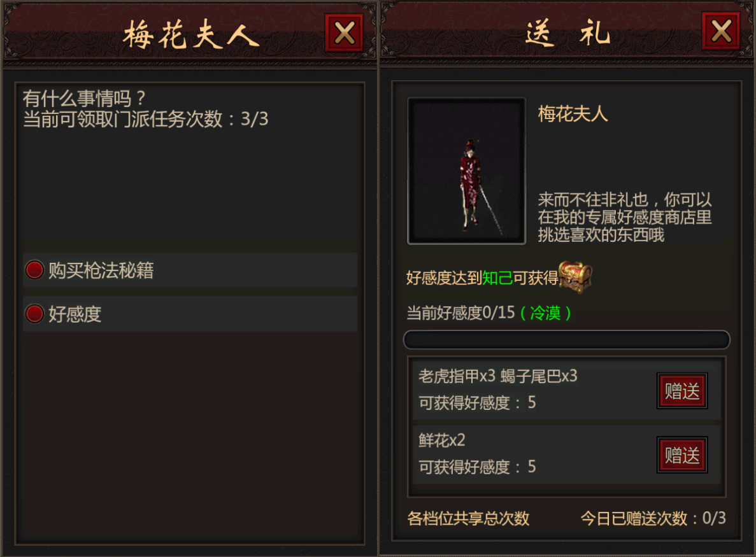Open the 好感度 menu option
756x557 pixels.
190,314
